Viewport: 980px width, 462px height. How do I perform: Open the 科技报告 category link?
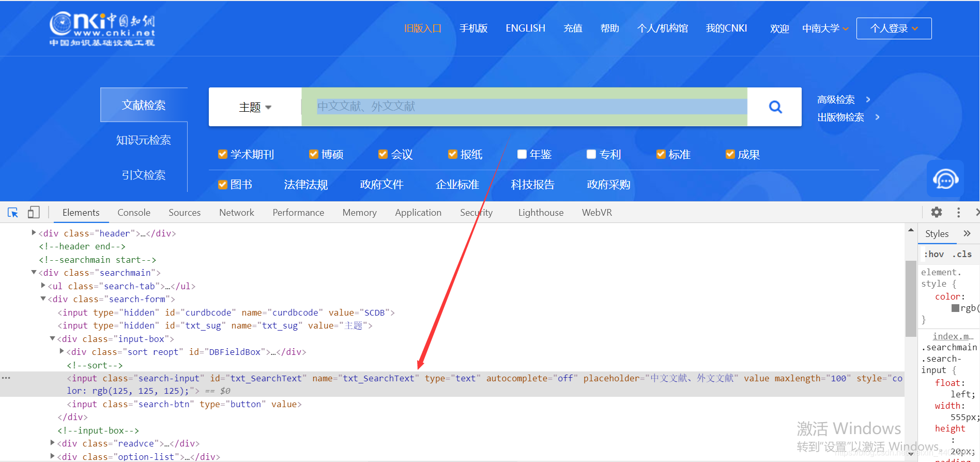click(x=532, y=185)
